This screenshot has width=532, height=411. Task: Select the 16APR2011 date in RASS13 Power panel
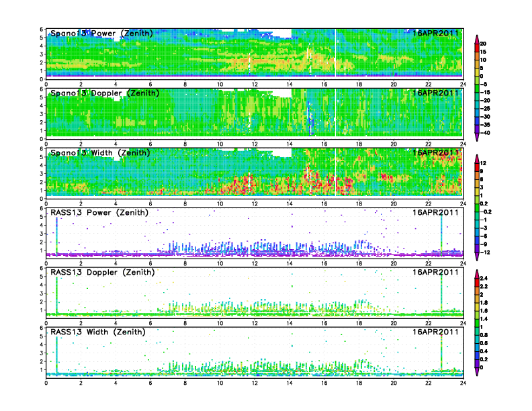pyautogui.click(x=435, y=212)
